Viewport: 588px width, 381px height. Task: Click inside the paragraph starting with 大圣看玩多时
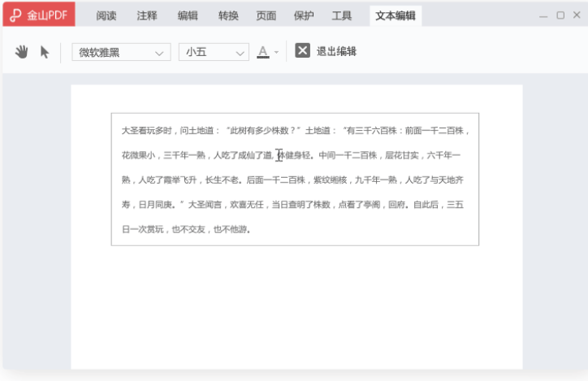(x=294, y=179)
